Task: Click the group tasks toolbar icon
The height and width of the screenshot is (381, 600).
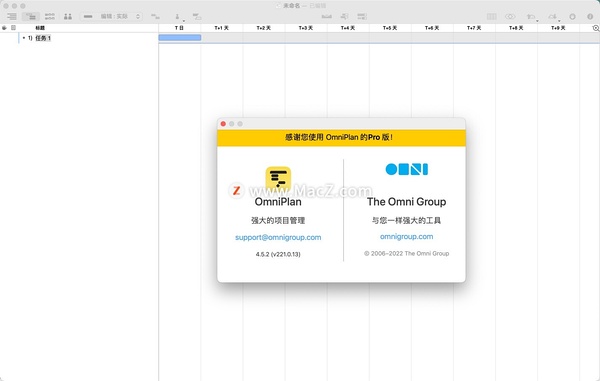Action: coord(197,16)
